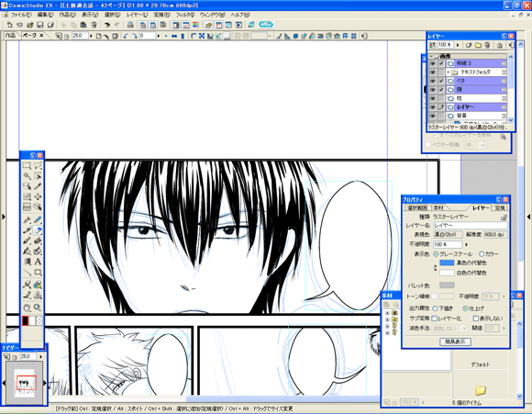Open 編集 menu
532x414 pixels.
click(x=45, y=15)
